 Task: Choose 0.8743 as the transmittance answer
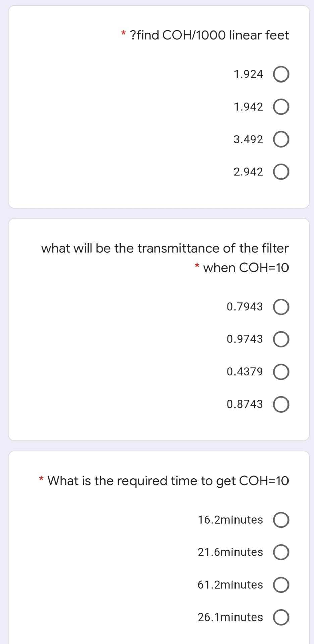point(282,404)
